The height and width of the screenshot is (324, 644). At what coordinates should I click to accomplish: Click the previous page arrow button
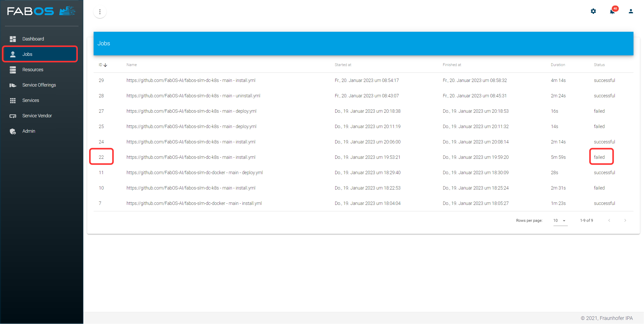click(x=609, y=220)
